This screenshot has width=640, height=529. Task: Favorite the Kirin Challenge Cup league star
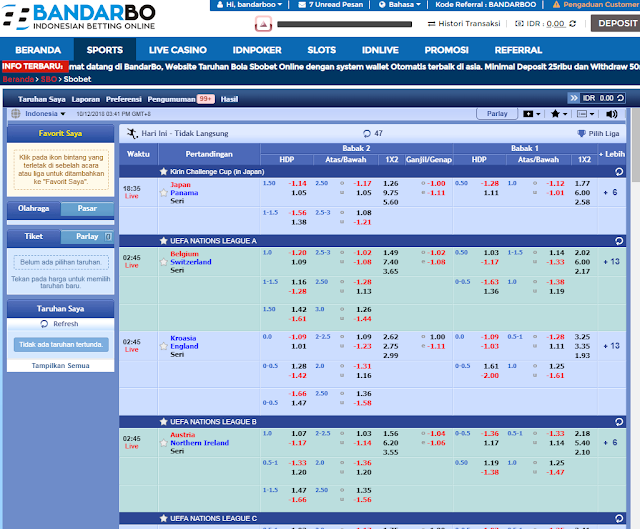[x=164, y=171]
